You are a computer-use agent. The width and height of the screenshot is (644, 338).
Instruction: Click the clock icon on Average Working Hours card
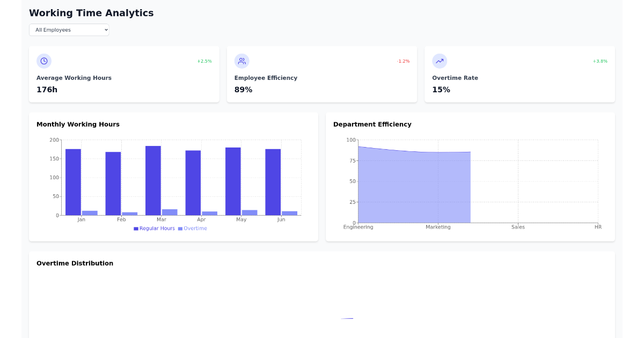click(x=44, y=61)
